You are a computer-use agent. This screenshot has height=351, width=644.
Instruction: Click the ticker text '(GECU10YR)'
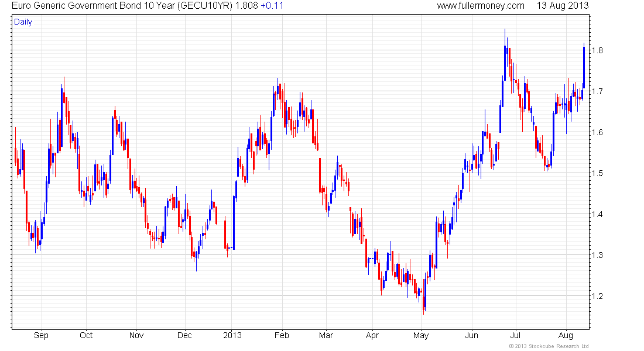click(205, 6)
